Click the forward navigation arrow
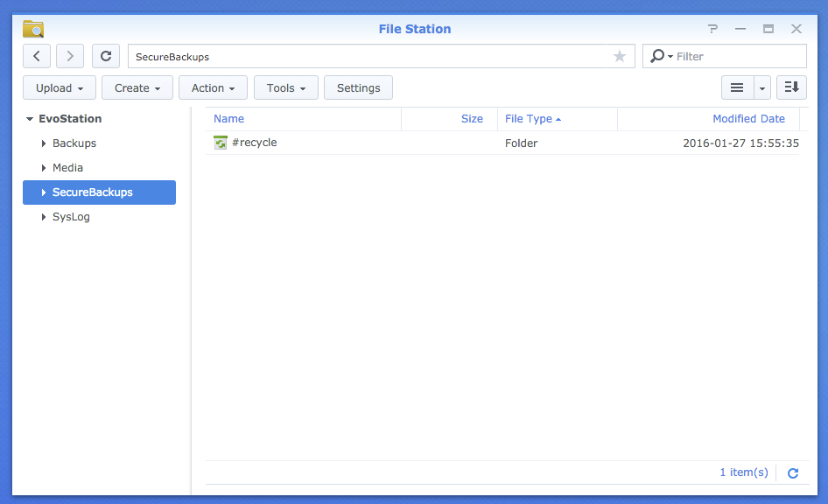 tap(70, 56)
